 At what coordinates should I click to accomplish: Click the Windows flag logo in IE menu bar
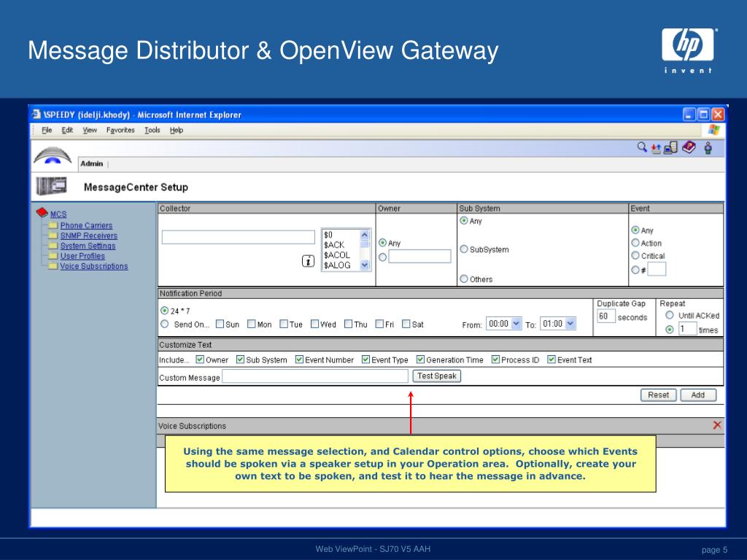tap(713, 130)
